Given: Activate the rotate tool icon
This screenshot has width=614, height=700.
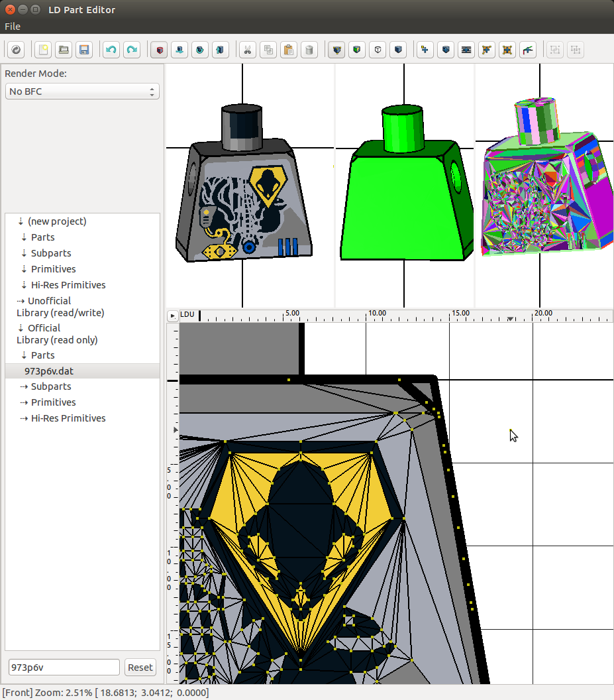Looking at the screenshot, I should (200, 50).
